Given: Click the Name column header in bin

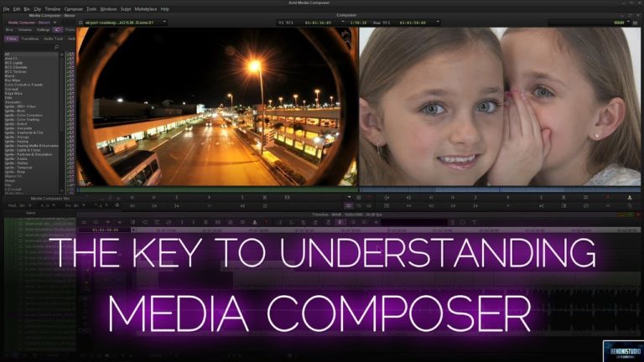Looking at the screenshot, I should pos(31,213).
